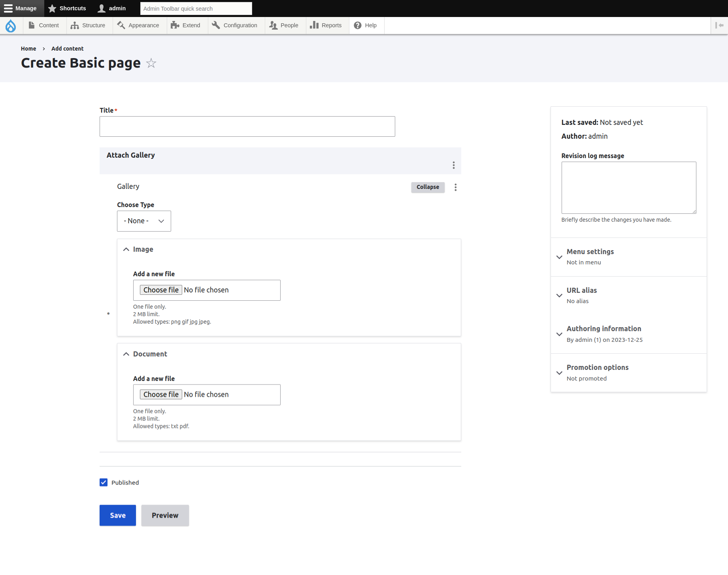The width and height of the screenshot is (728, 575).
Task: Click the Drupal logo icon
Action: tap(11, 25)
